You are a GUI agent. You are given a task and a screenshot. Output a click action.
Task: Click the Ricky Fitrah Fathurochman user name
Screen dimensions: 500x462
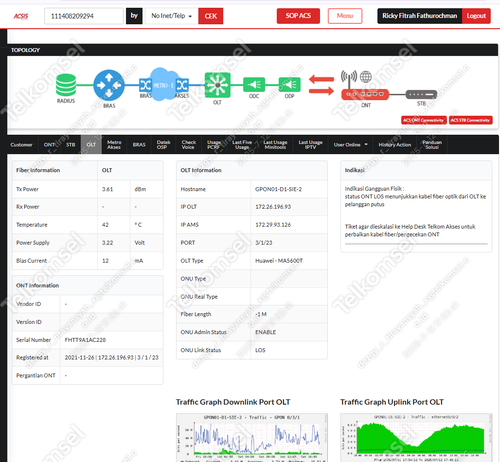coord(420,16)
